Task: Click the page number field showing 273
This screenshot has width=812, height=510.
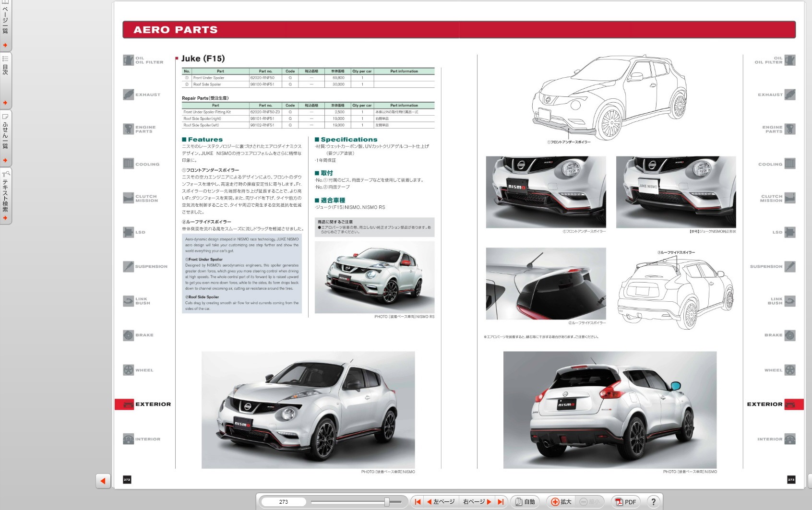Action: click(284, 502)
